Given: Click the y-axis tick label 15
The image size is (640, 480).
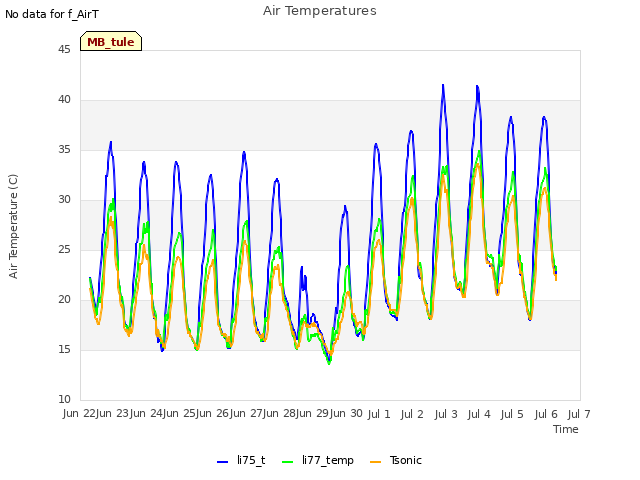Looking at the screenshot, I should [64, 349].
